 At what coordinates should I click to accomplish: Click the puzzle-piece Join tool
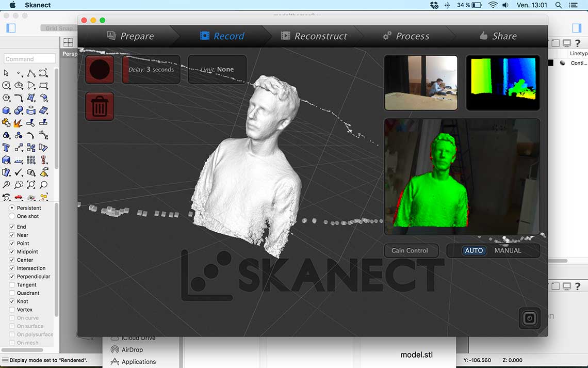(6, 123)
